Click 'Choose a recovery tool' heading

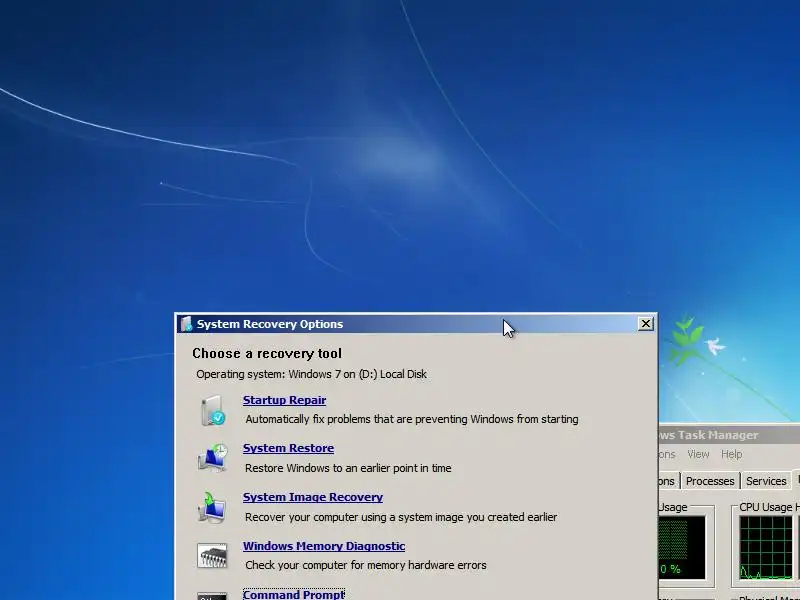(267, 354)
